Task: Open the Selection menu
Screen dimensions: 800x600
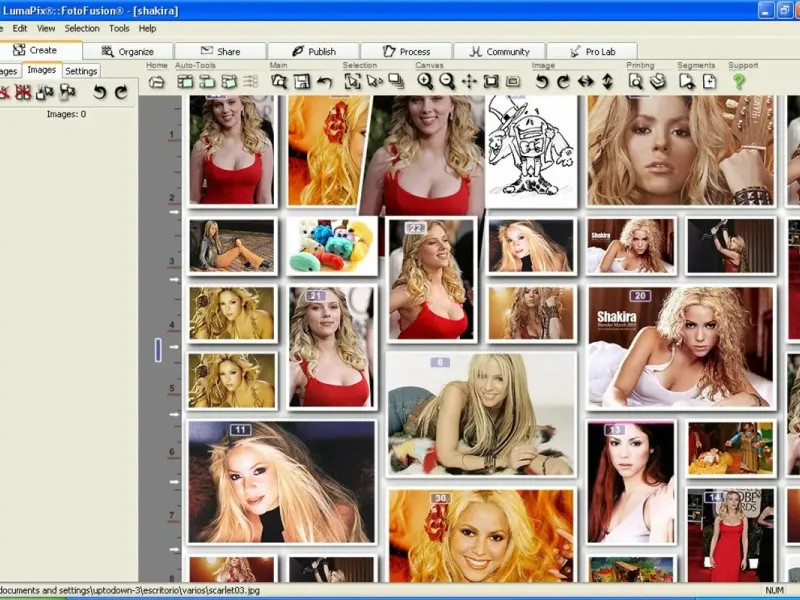Action: (x=82, y=28)
